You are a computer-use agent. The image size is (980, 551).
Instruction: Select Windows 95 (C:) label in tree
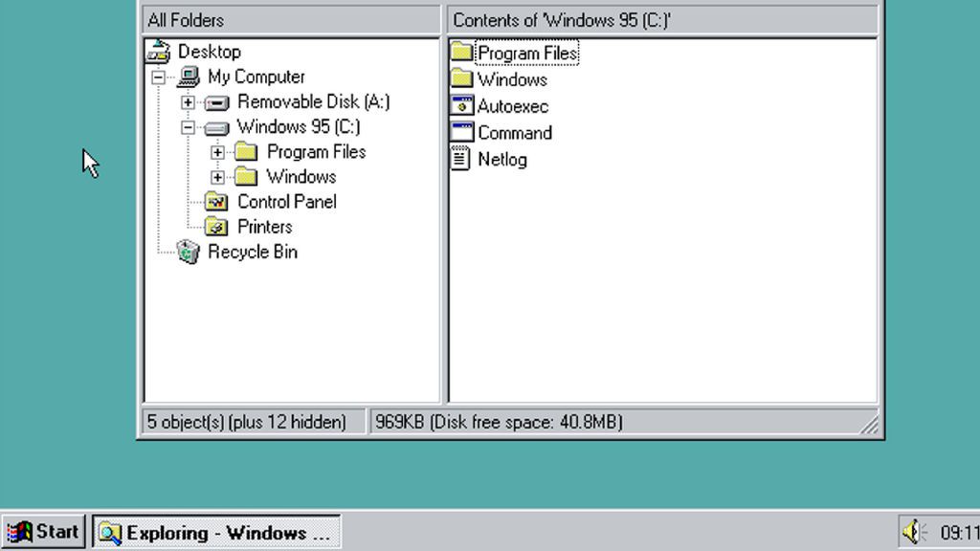(299, 127)
